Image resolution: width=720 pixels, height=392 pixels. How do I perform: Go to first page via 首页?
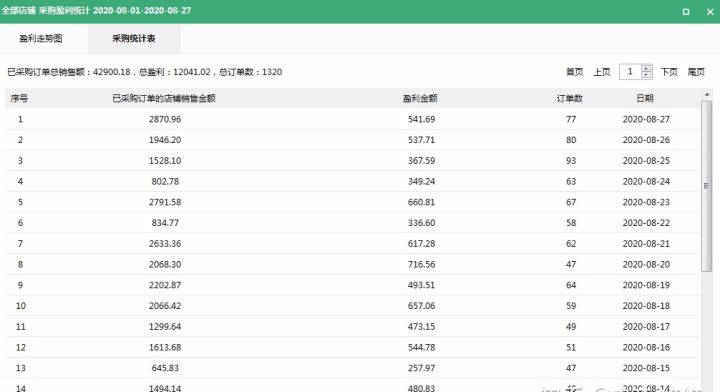574,72
